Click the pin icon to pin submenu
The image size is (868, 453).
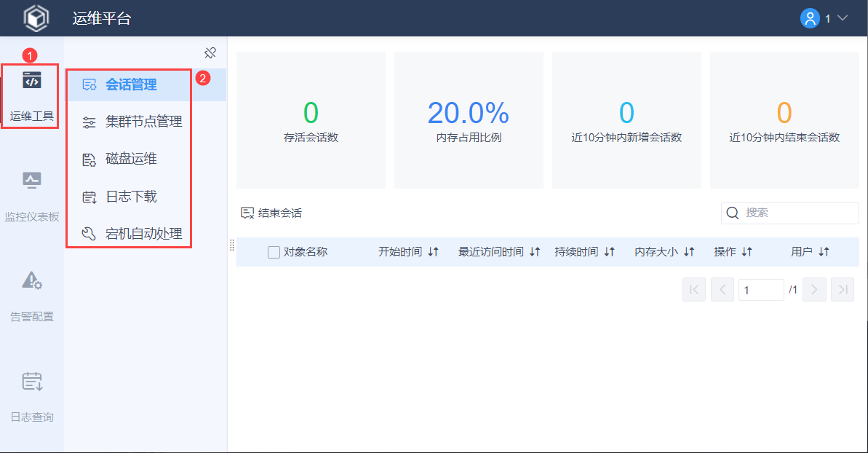pos(210,53)
